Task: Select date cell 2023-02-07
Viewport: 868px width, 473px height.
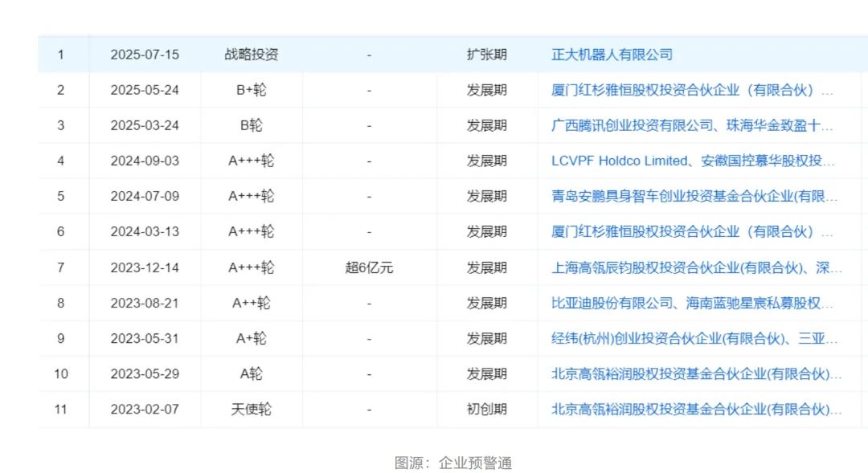Action: click(x=145, y=410)
